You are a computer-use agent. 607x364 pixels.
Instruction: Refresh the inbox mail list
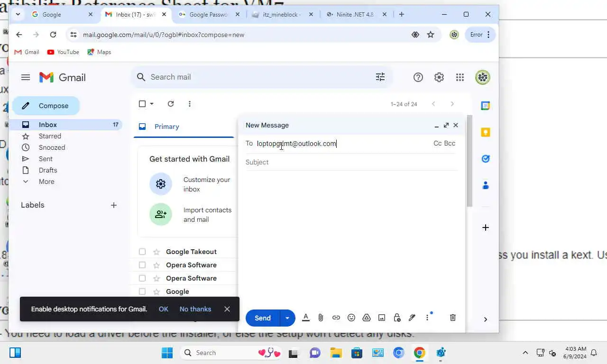[x=171, y=104]
